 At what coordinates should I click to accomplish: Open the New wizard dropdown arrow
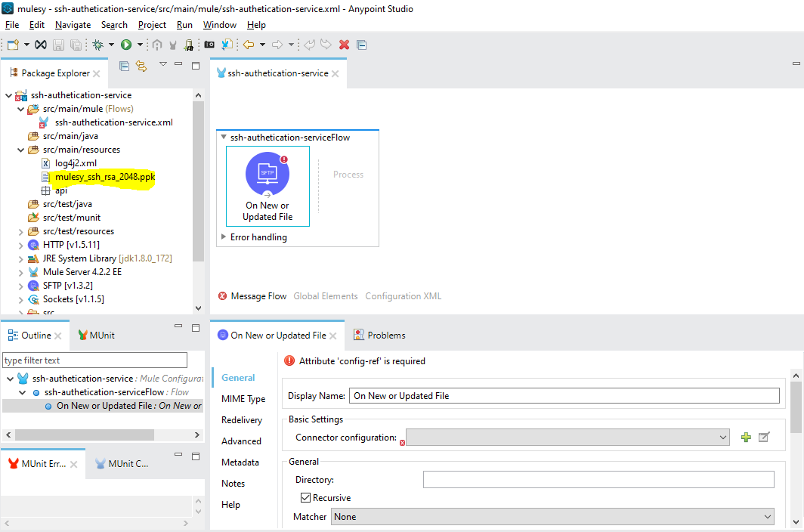point(26,45)
